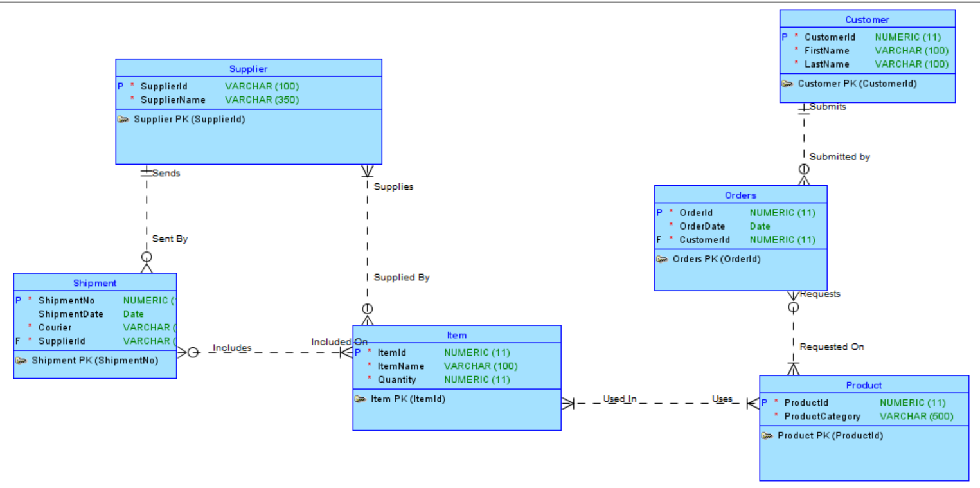This screenshot has width=980, height=488.
Task: Select the Customer entity header
Action: (867, 19)
